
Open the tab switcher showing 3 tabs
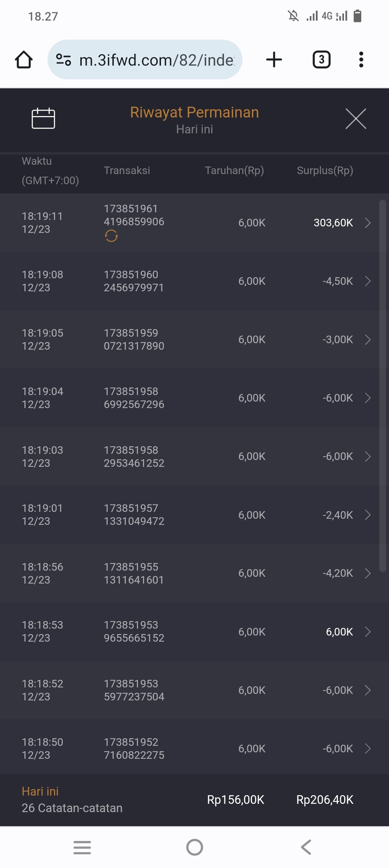(321, 59)
